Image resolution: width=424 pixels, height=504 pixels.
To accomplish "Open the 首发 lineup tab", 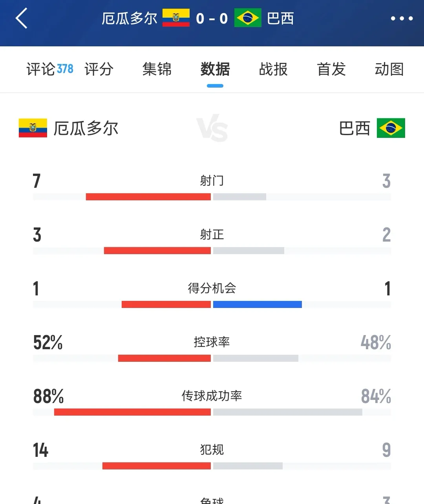I will (331, 70).
